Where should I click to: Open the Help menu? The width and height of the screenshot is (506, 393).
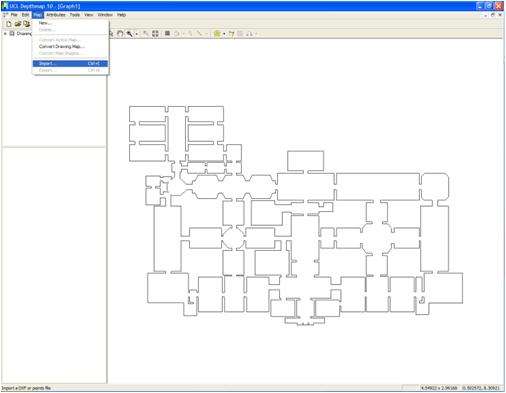tap(121, 15)
